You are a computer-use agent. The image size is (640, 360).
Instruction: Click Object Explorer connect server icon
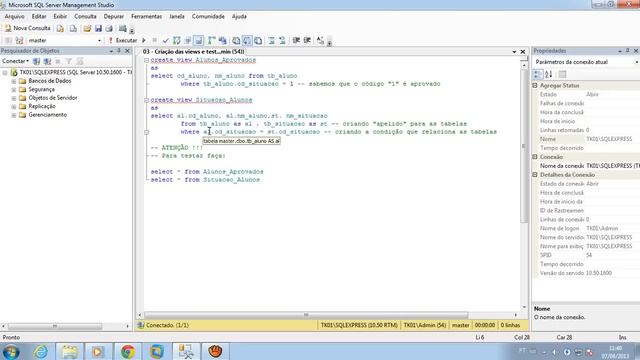pos(36,61)
